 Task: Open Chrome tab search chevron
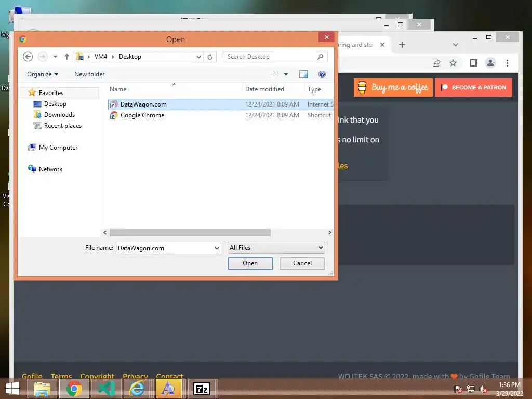tap(456, 45)
